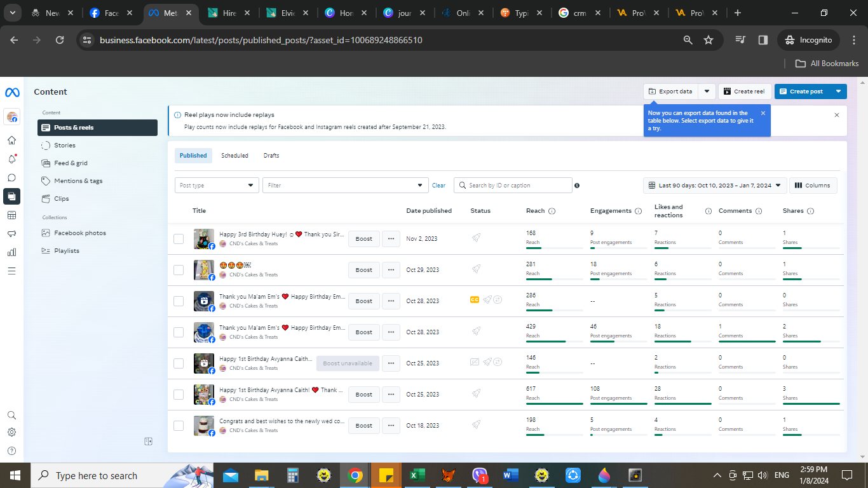This screenshot has width=868, height=488.
Task: Open the Filter dropdown
Action: [x=346, y=186]
